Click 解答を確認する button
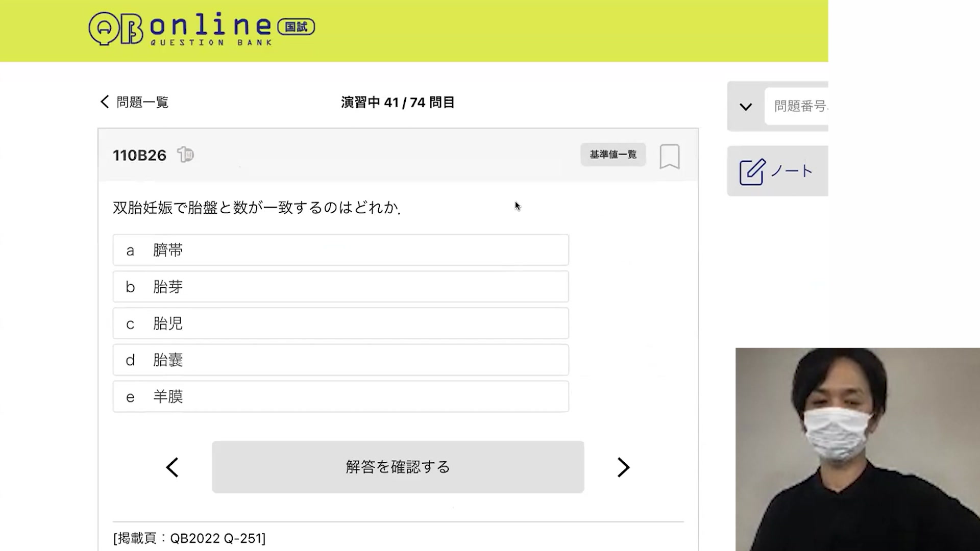This screenshot has height=551, width=980. point(398,467)
